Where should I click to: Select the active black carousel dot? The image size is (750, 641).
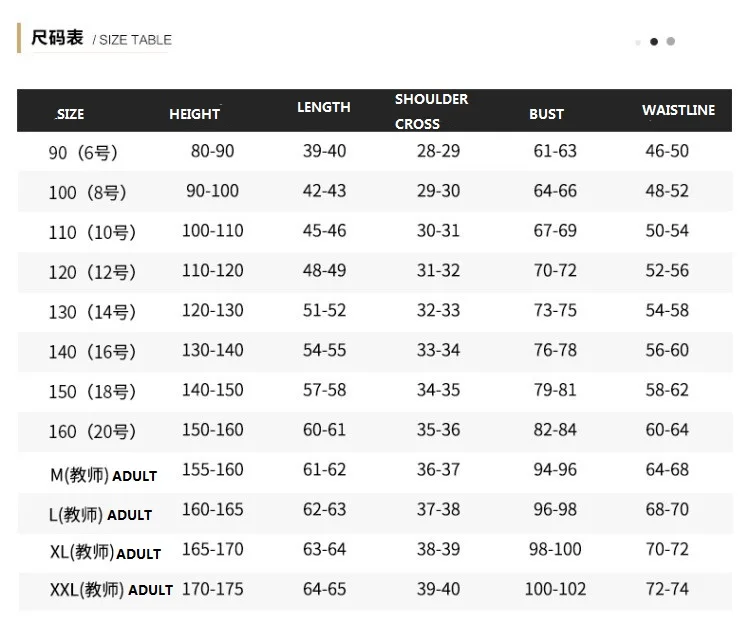coord(654,42)
